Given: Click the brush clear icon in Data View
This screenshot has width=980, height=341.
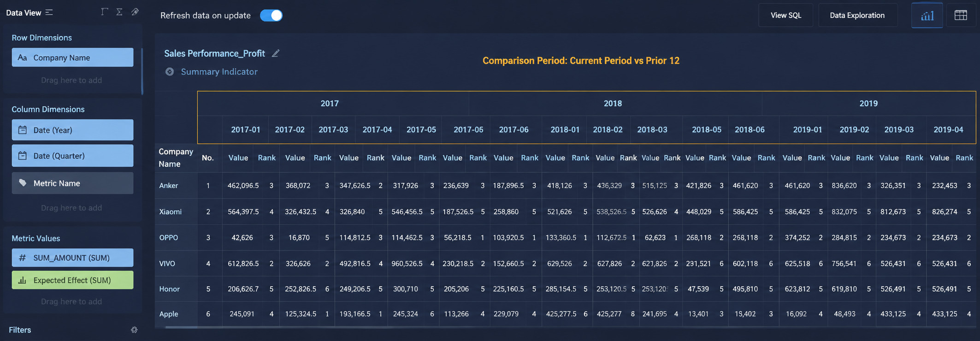Looking at the screenshot, I should [x=135, y=12].
